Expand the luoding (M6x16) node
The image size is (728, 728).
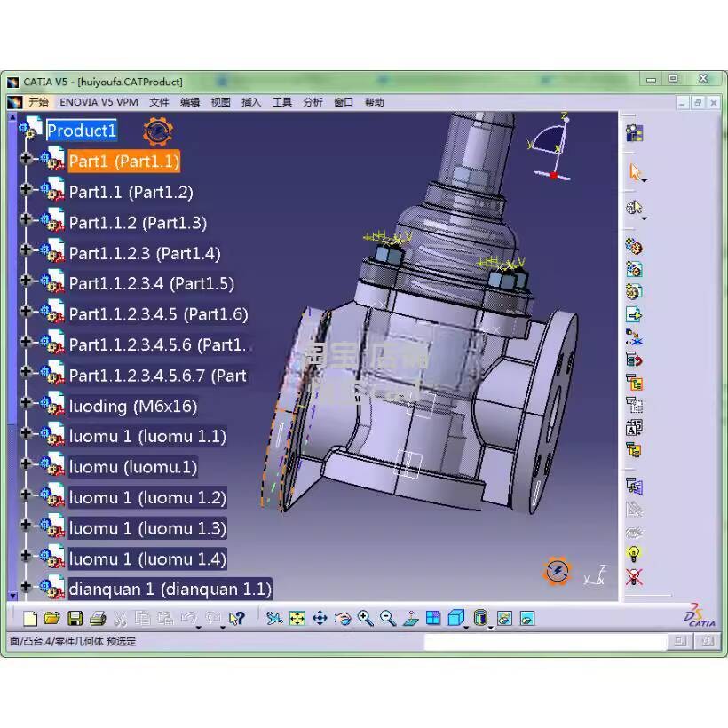coord(26,402)
